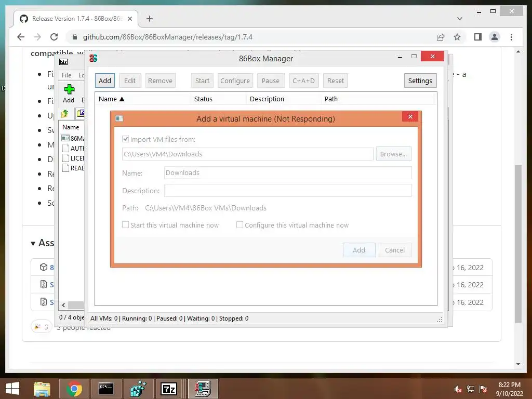
Task: Click the 86Box Manager title bar icon
Action: pyautogui.click(x=94, y=58)
